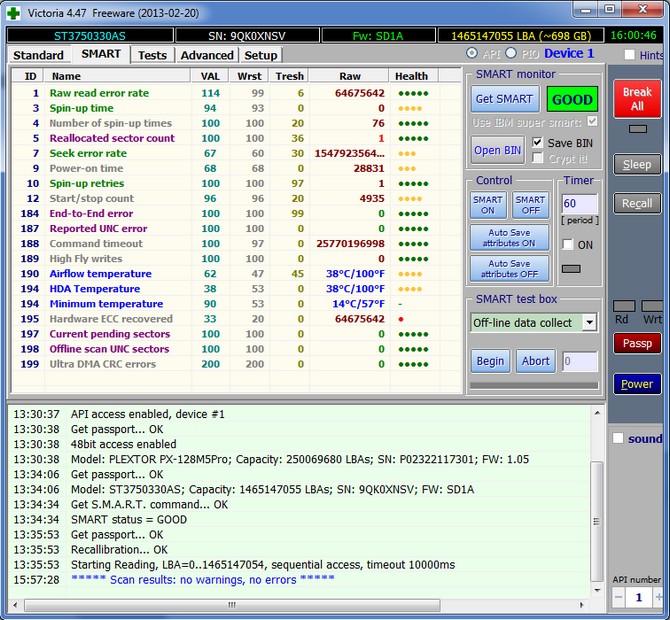This screenshot has width=670, height=620.
Task: Open the Advanced tab
Action: pos(207,55)
